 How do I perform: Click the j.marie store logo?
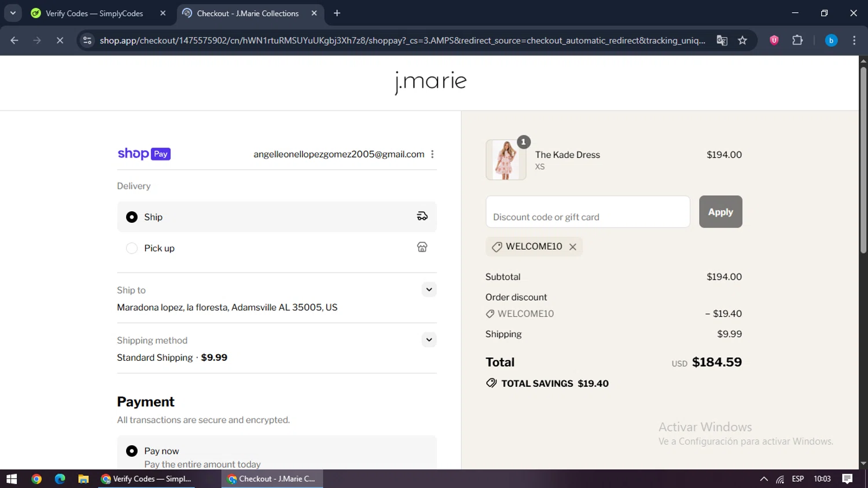click(431, 82)
